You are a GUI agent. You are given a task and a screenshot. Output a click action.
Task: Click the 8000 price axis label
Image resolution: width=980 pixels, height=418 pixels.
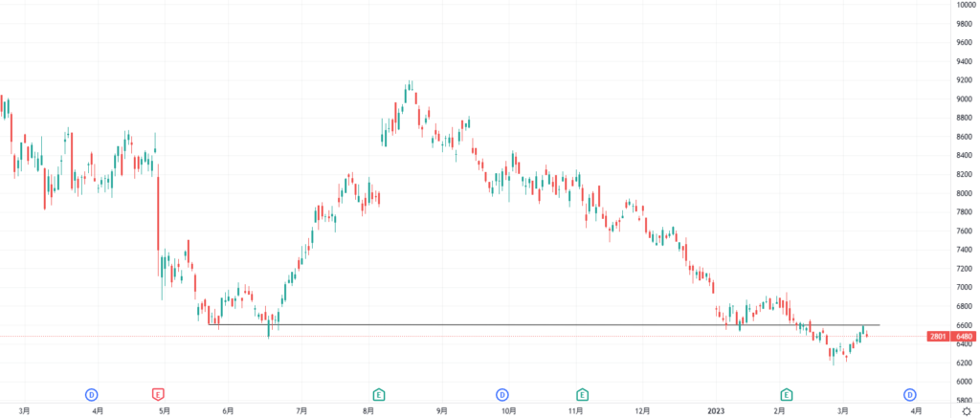(x=965, y=193)
